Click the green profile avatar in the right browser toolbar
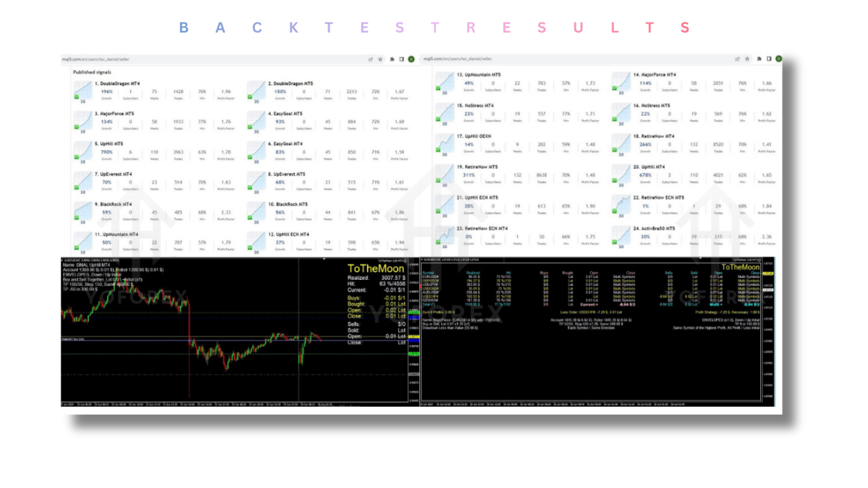 pos(778,59)
